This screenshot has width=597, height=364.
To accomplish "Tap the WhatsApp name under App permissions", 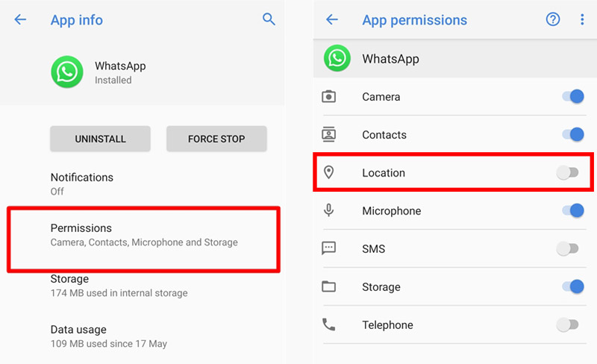I will click(x=390, y=59).
